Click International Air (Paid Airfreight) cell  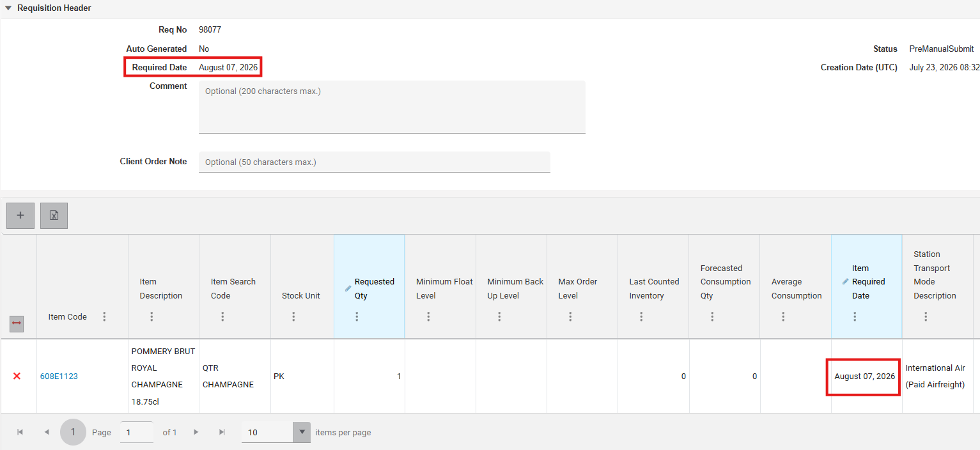(937, 376)
